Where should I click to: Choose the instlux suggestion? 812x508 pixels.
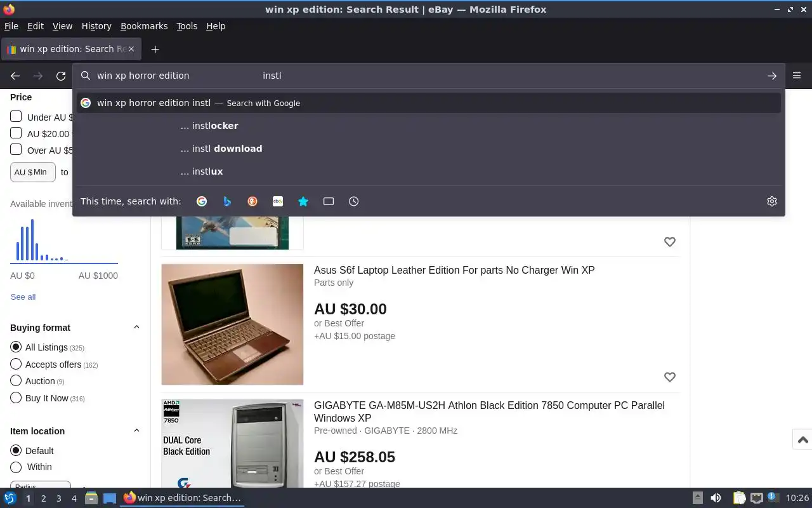(429, 171)
